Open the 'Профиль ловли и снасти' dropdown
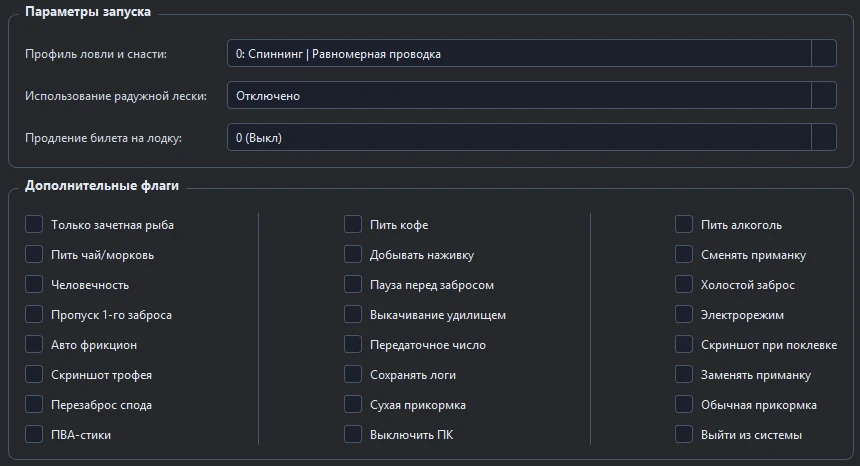The image size is (860, 466). (x=531, y=53)
